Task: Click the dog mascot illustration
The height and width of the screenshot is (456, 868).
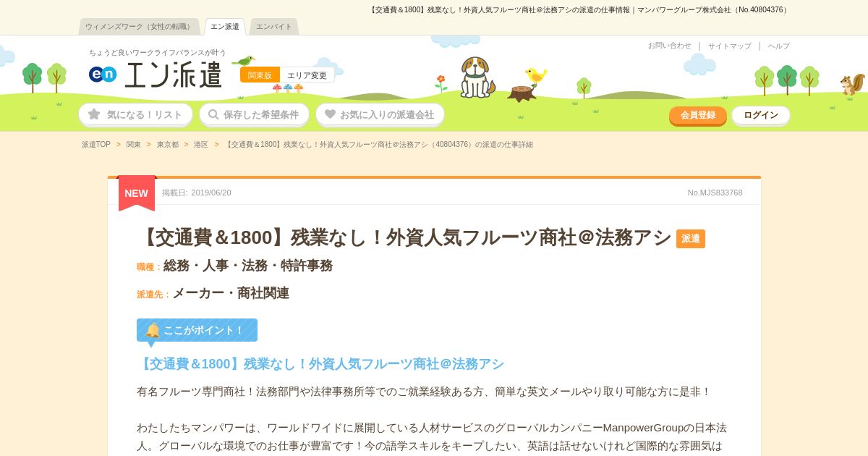Action: 476,77
